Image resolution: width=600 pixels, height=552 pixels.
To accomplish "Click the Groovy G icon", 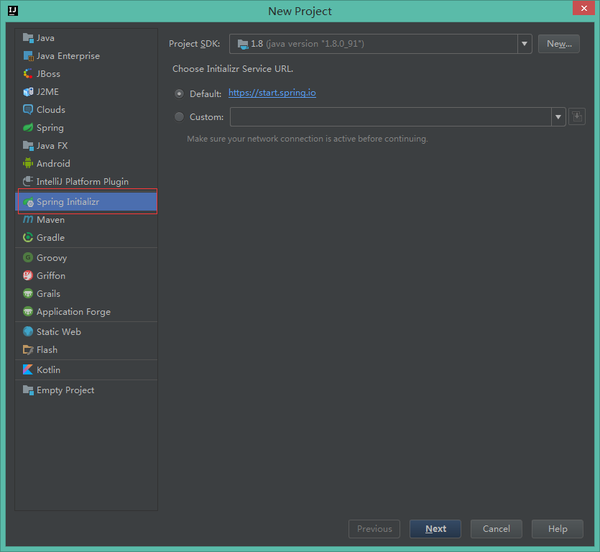I will (28, 257).
